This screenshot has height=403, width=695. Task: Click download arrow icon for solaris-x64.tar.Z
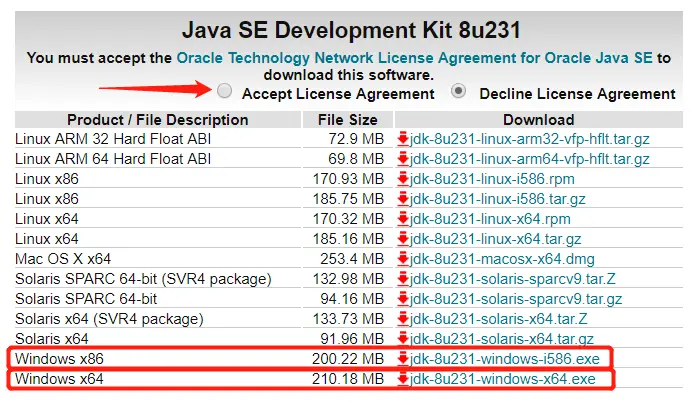[403, 318]
